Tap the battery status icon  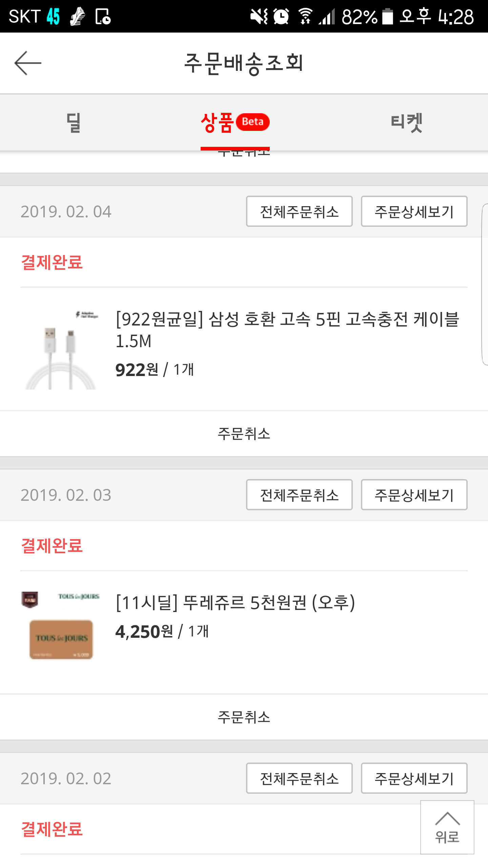click(x=388, y=16)
